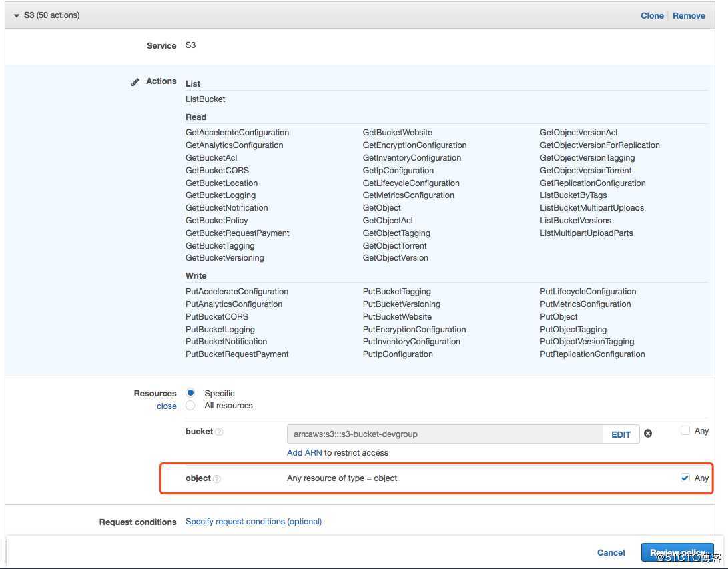Tick the Any checkbox for bucket
This screenshot has width=728, height=569.
(685, 430)
